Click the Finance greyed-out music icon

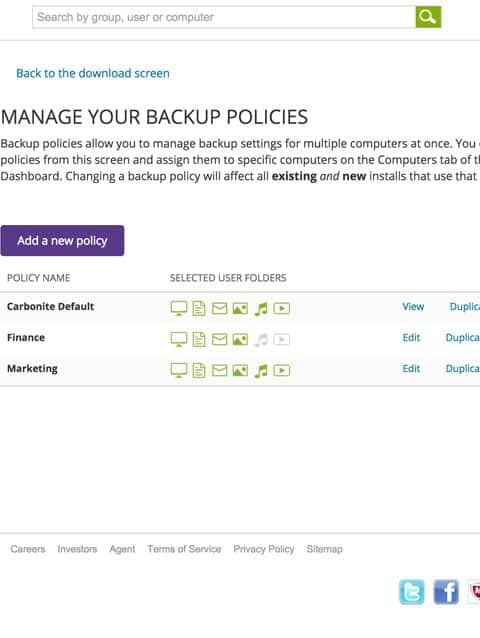(x=261, y=340)
